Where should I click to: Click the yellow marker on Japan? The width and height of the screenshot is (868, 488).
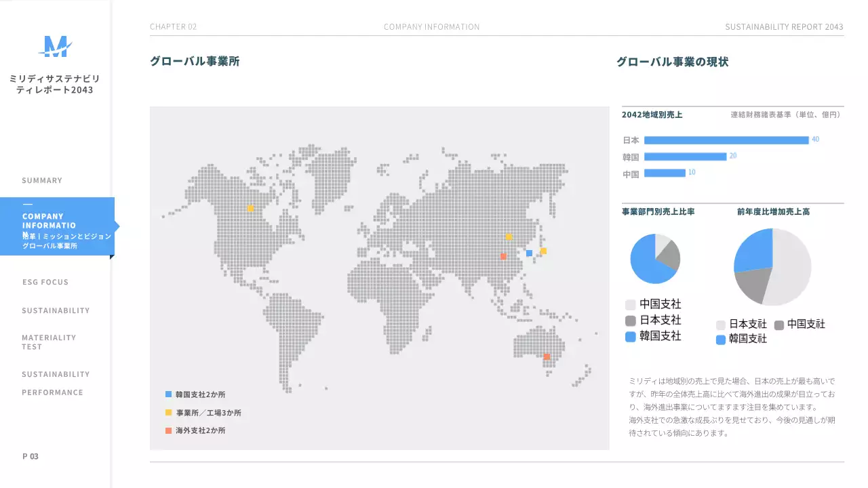point(543,251)
